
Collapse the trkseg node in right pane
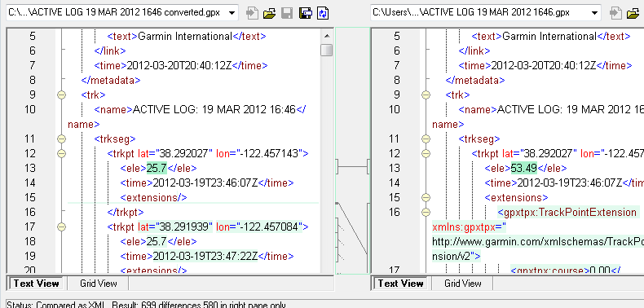[x=426, y=139]
